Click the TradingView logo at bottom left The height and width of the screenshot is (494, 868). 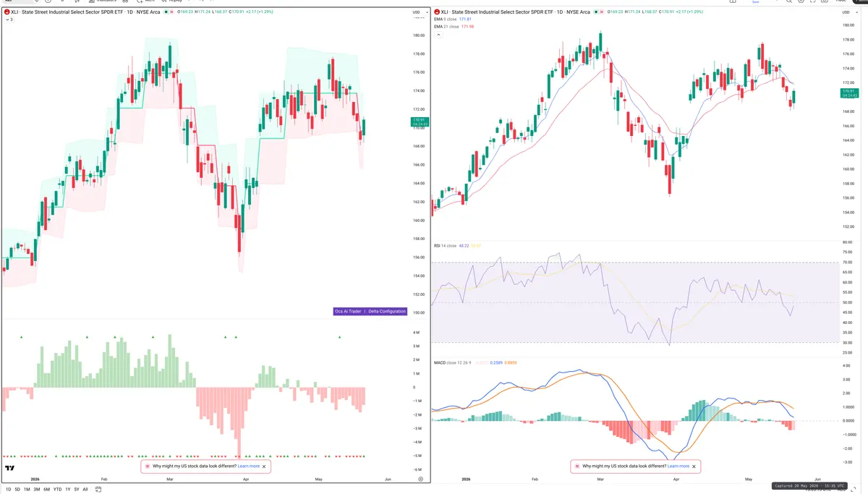(10, 468)
